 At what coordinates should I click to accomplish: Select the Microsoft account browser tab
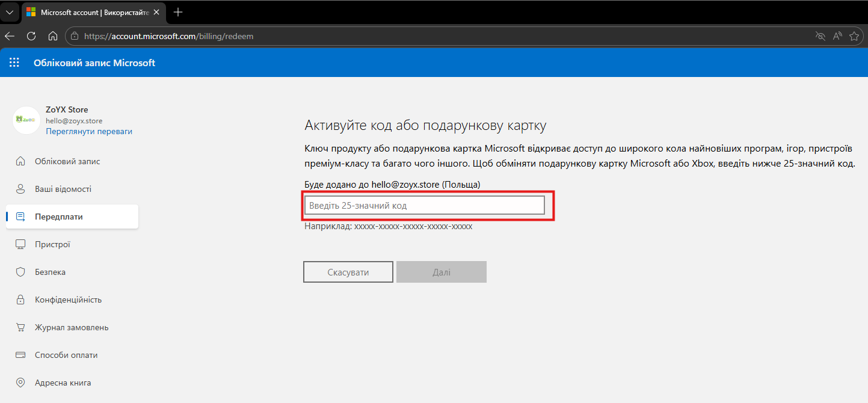[x=94, y=12]
